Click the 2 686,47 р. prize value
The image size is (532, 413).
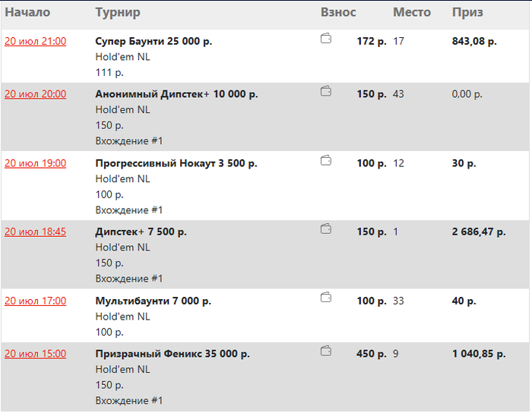[479, 232]
